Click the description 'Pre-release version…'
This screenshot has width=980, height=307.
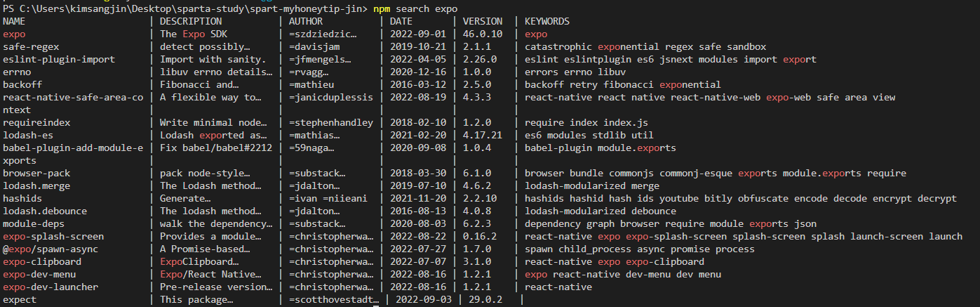click(x=216, y=287)
